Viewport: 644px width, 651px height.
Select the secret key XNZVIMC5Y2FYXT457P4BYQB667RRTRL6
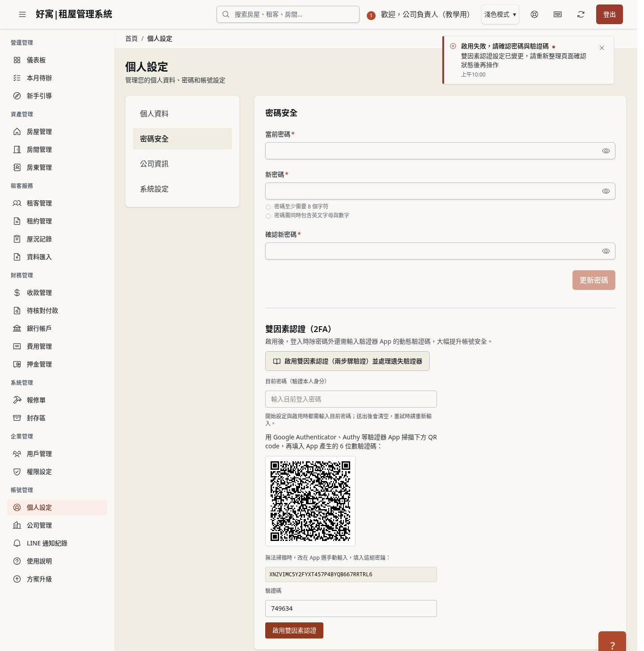click(x=351, y=574)
